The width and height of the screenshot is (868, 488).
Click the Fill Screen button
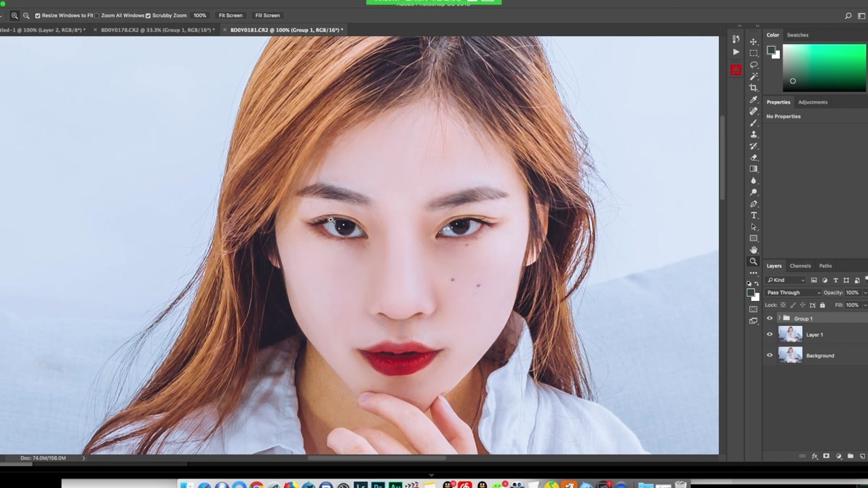tap(267, 15)
